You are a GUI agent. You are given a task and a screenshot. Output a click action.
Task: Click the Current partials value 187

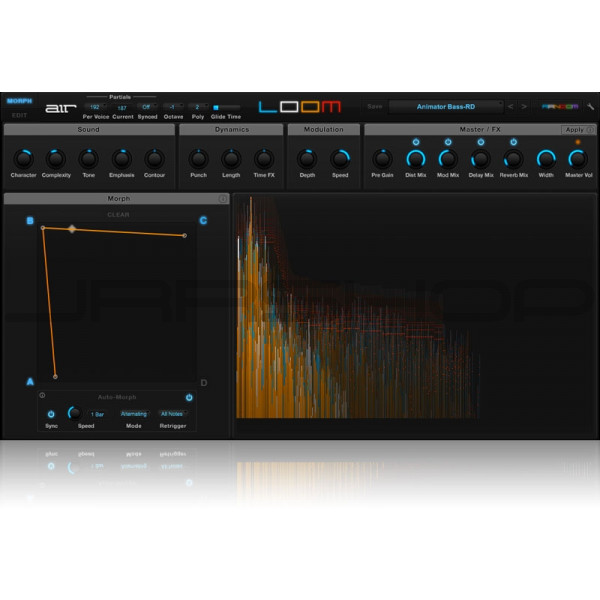pos(122,108)
